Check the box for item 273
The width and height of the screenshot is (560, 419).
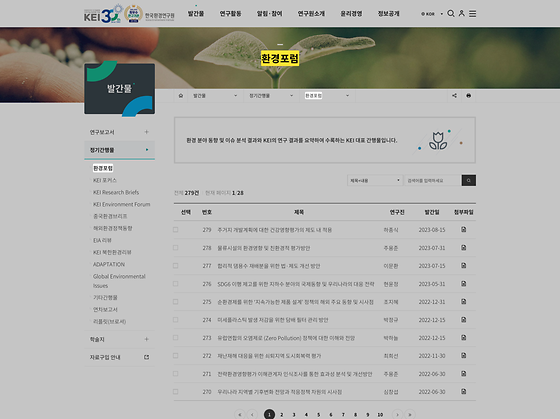175,338
